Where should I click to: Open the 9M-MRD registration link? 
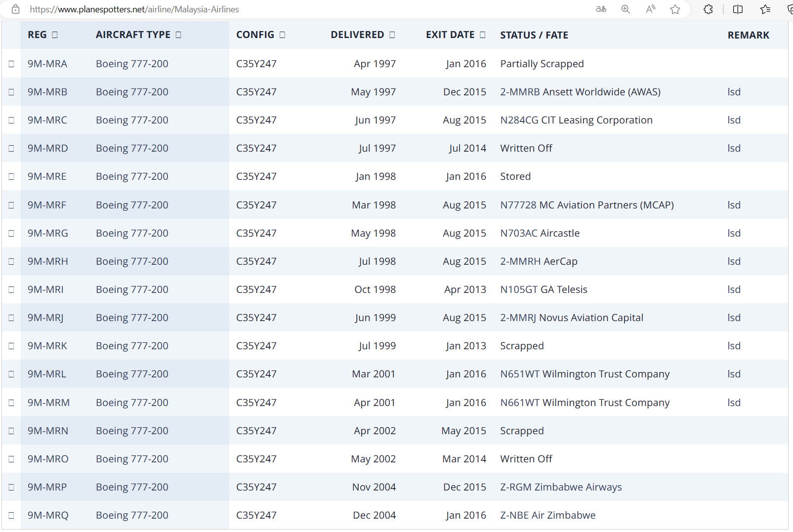[48, 148]
